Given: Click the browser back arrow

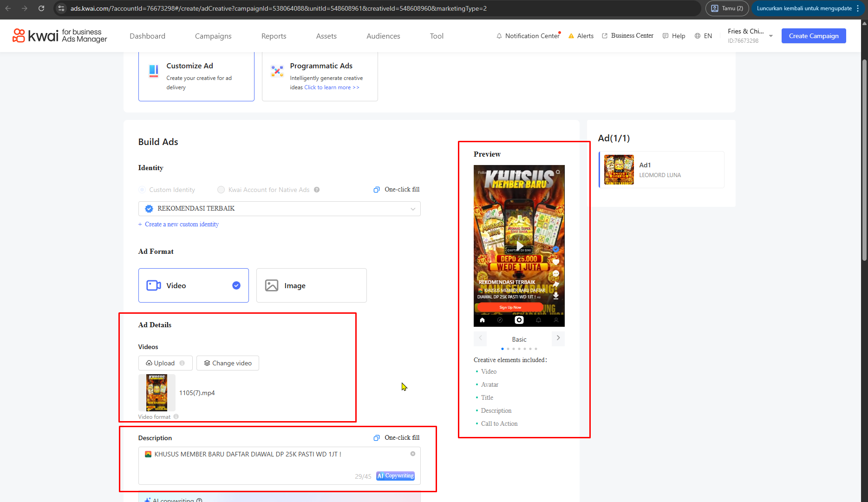Looking at the screenshot, I should click(8, 8).
